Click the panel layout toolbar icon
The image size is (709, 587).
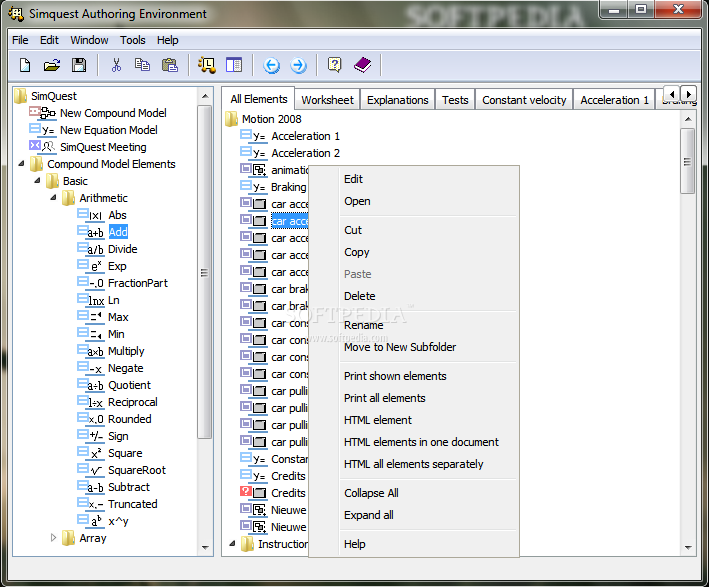[234, 65]
